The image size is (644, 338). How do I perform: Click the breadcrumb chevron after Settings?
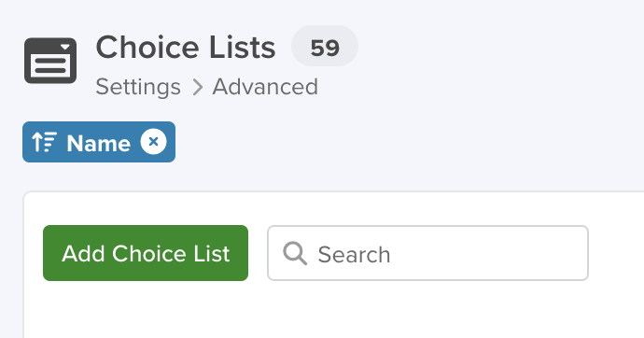click(x=198, y=87)
